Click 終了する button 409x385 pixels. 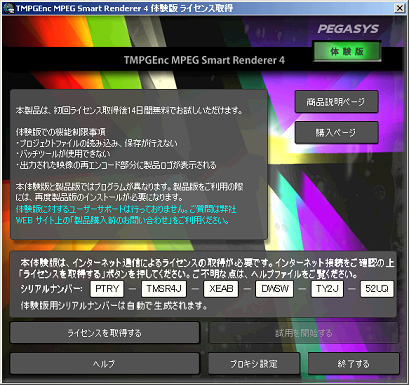coord(354,364)
